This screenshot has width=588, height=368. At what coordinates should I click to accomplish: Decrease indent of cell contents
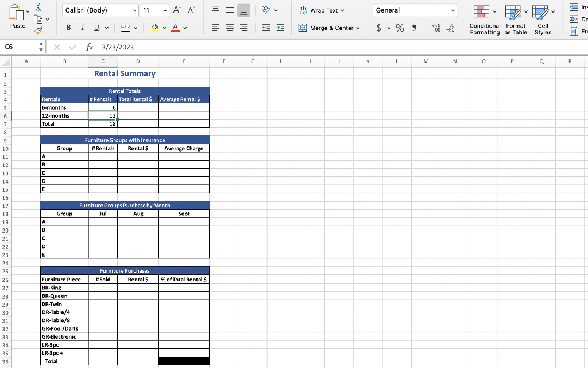click(266, 28)
